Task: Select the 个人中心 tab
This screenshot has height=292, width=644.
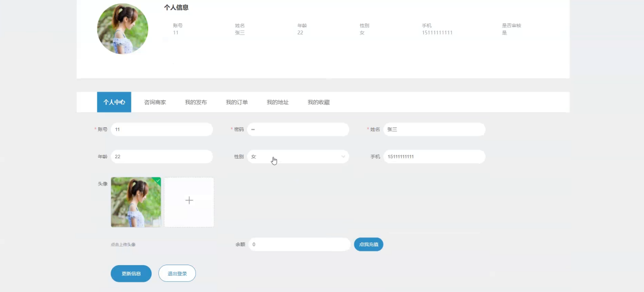Action: [x=114, y=101]
